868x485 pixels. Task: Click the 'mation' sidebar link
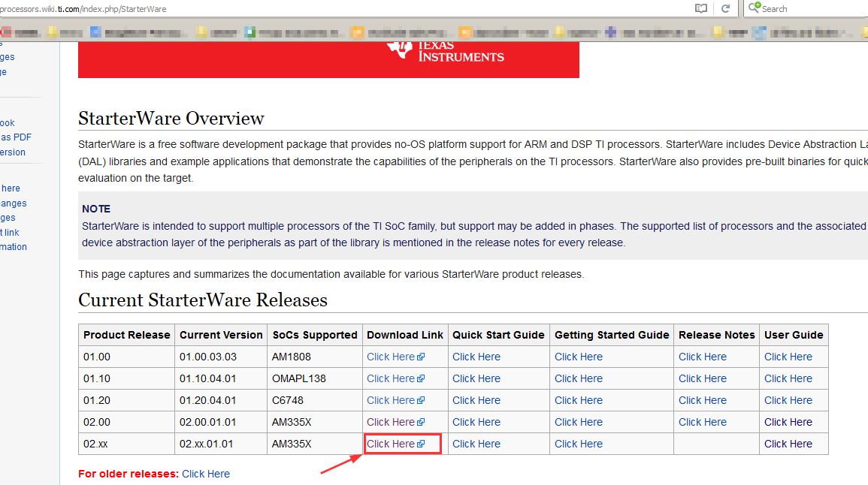[x=14, y=247]
